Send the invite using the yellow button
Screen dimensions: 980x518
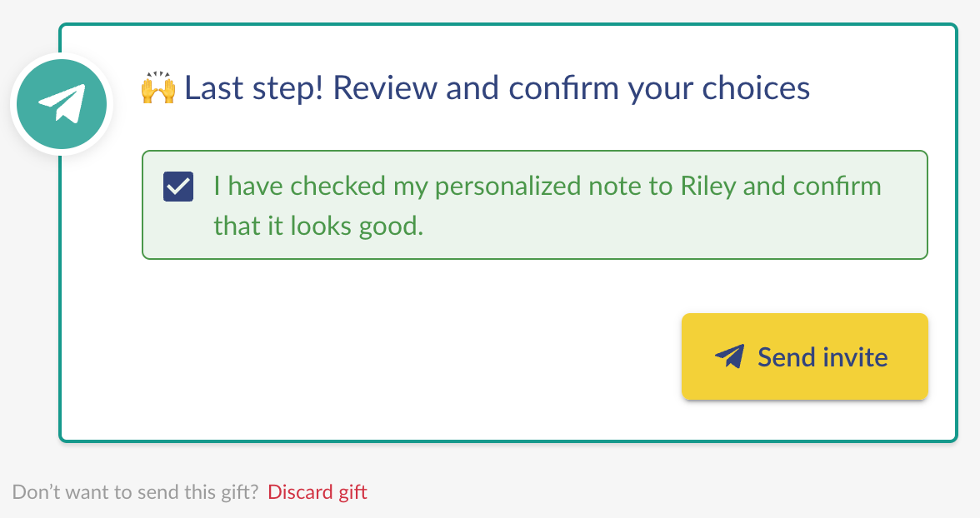tap(804, 356)
